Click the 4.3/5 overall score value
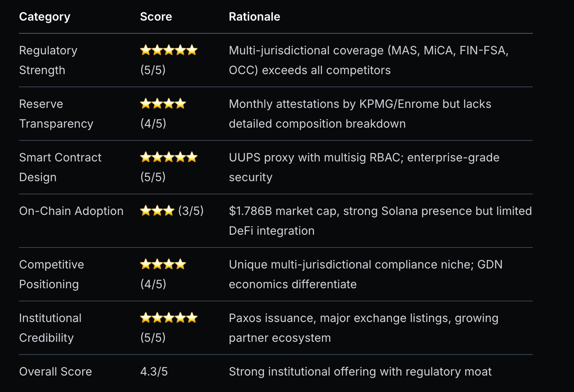Viewport: 574px width, 392px height. point(154,371)
